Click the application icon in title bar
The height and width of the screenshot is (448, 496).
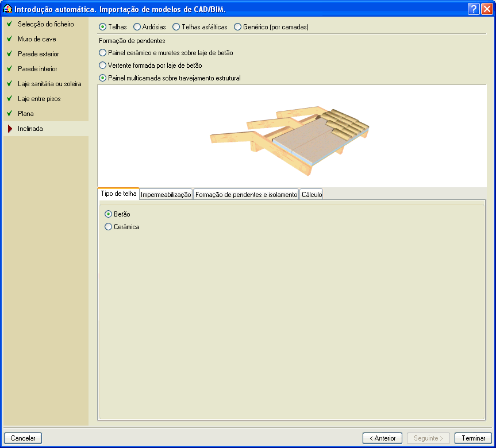click(8, 9)
